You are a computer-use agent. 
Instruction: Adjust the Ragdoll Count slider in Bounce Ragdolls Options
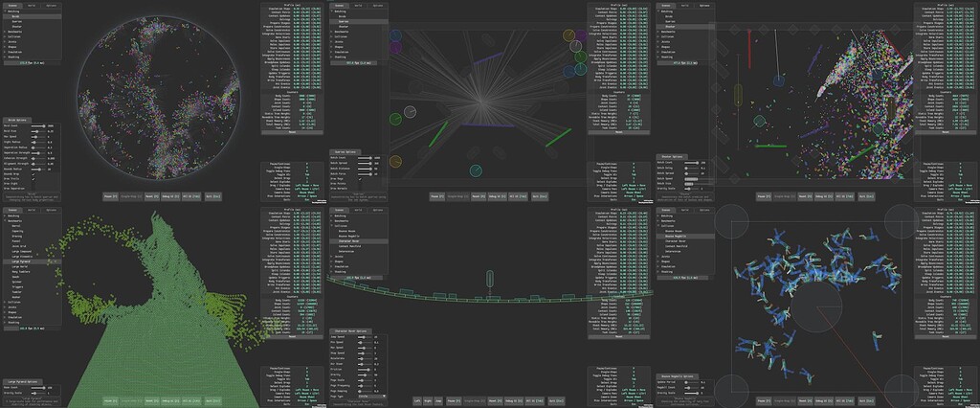tap(692, 388)
